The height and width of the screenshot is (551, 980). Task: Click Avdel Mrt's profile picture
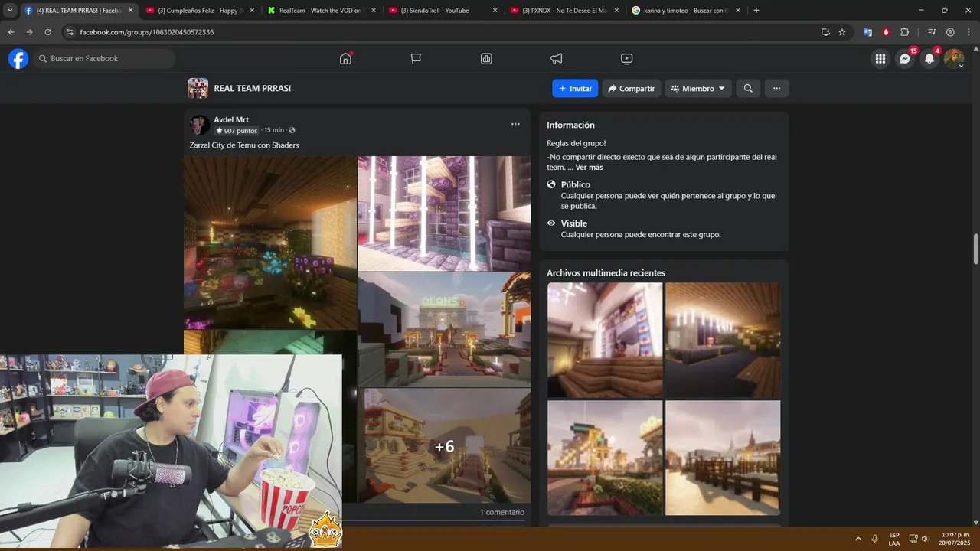tap(200, 125)
